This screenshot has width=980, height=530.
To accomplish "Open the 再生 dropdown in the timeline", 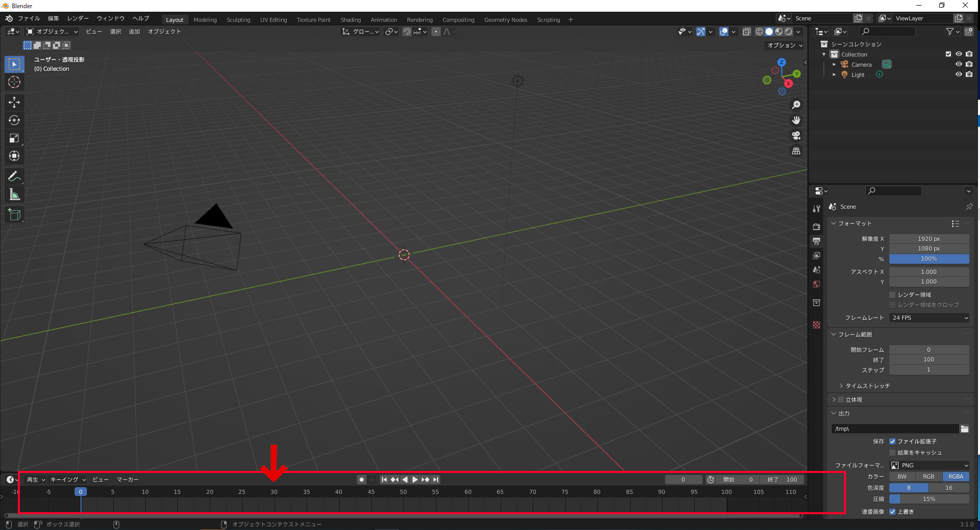I will tap(36, 480).
